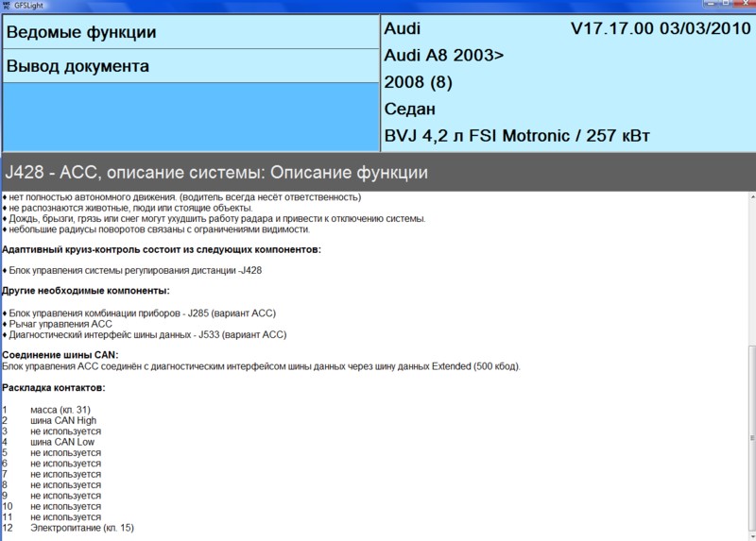
Task: Click the scrollbar down arrow
Action: point(751,534)
